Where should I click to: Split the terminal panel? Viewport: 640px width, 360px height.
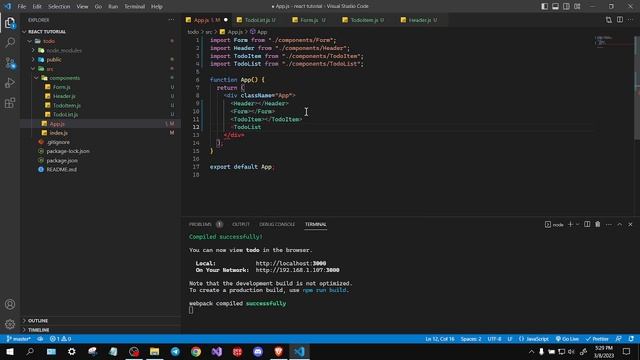tap(587, 224)
